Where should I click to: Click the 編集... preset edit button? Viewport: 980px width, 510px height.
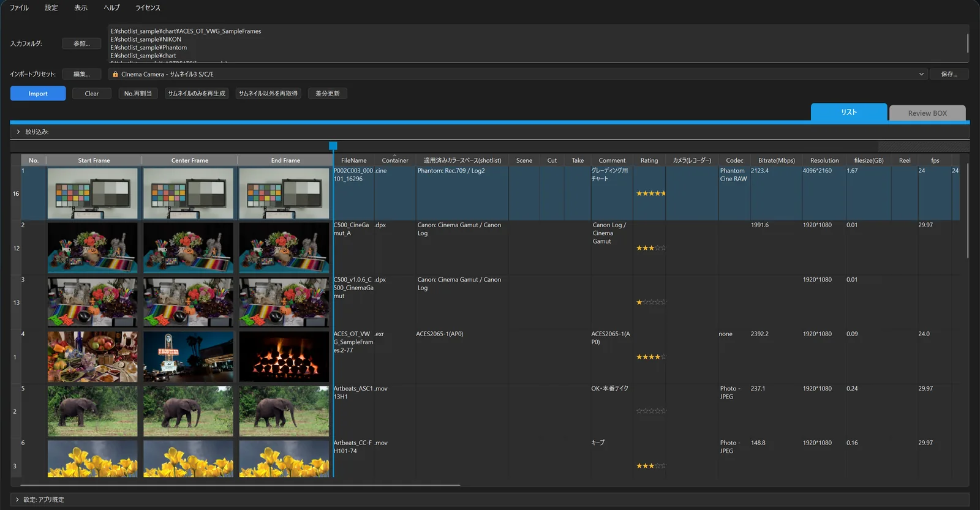coord(81,74)
